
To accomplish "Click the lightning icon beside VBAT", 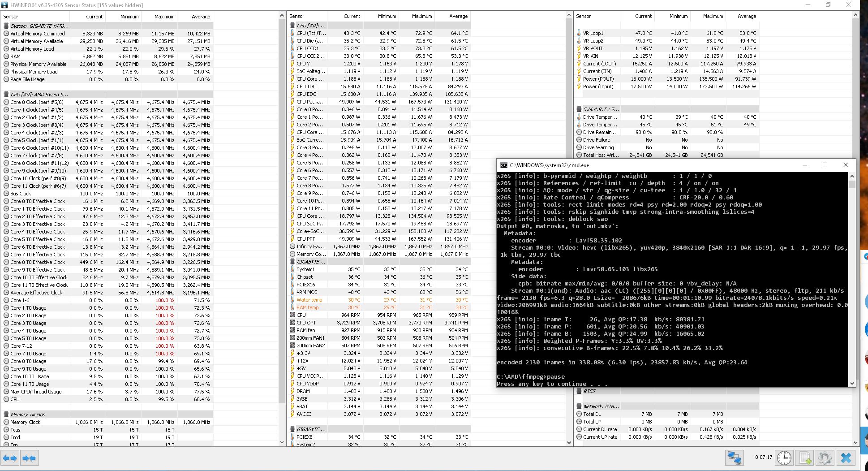I will point(292,406).
